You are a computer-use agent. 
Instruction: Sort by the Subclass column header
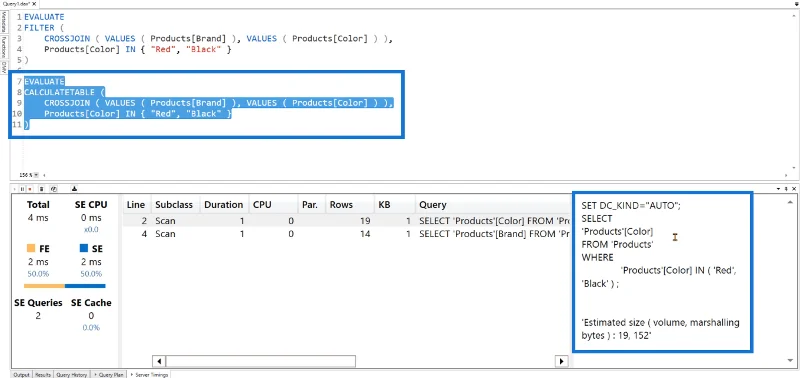coord(174,205)
